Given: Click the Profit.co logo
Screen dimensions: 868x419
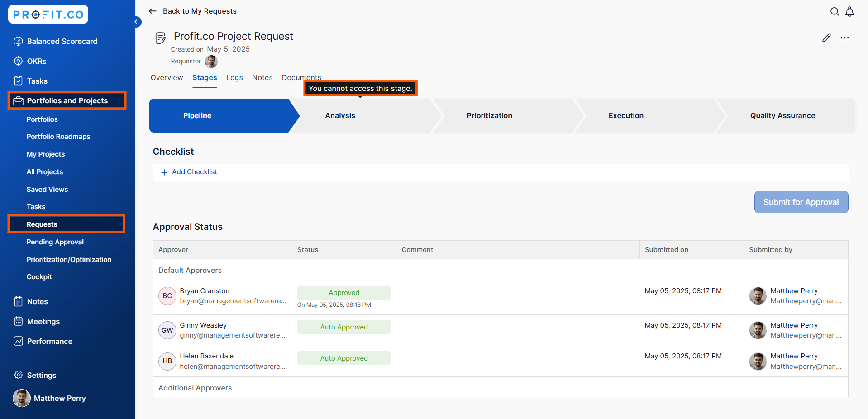Looking at the screenshot, I should click(x=48, y=14).
